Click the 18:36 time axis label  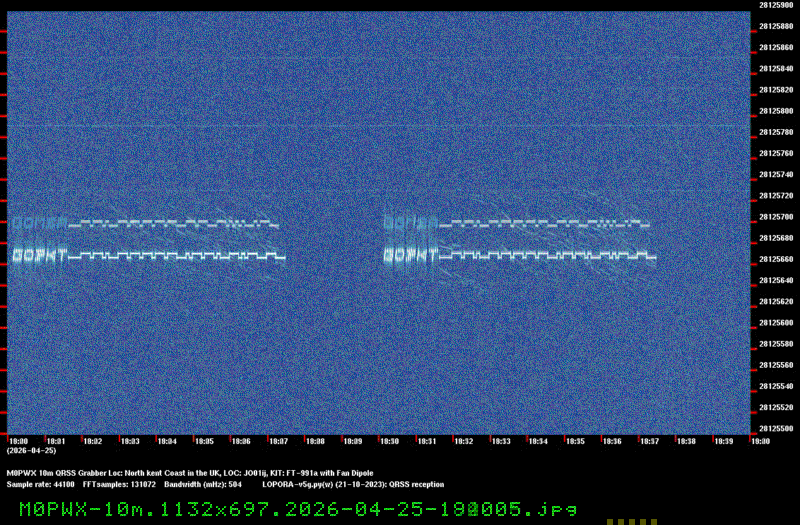612,441
